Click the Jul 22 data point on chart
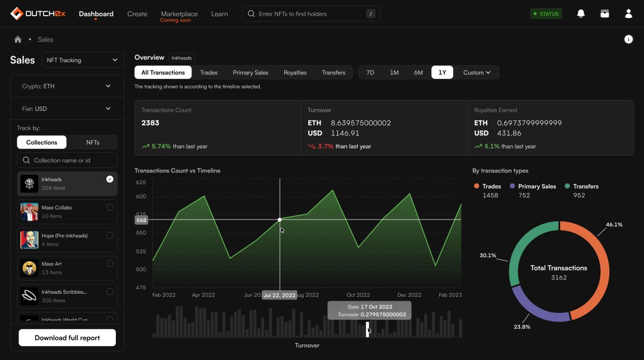Viewport: 644px width, 360px height. tap(280, 220)
